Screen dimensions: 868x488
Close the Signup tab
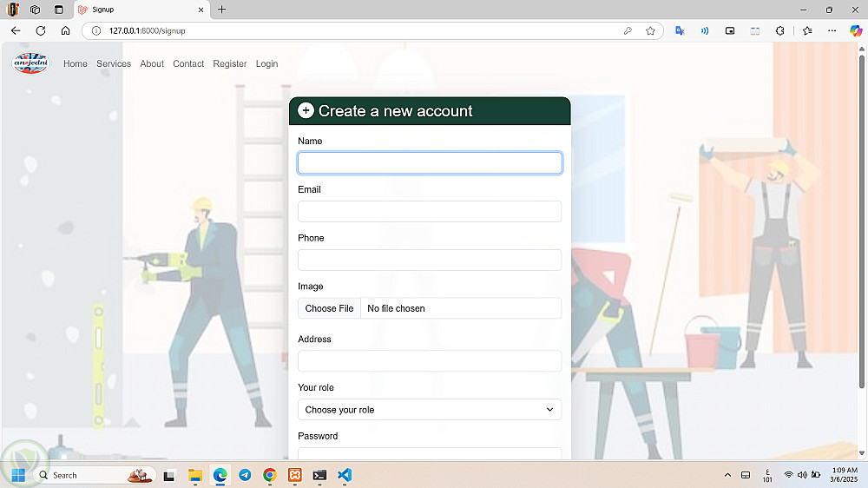201,10
